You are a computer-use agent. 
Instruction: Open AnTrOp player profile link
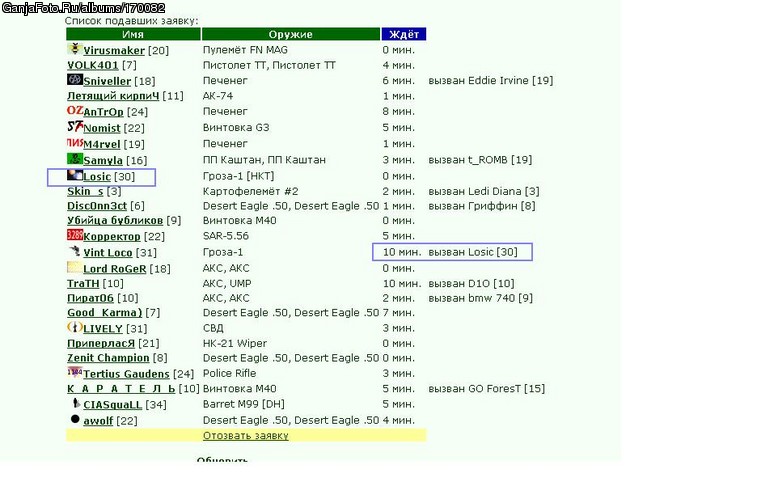103,112
